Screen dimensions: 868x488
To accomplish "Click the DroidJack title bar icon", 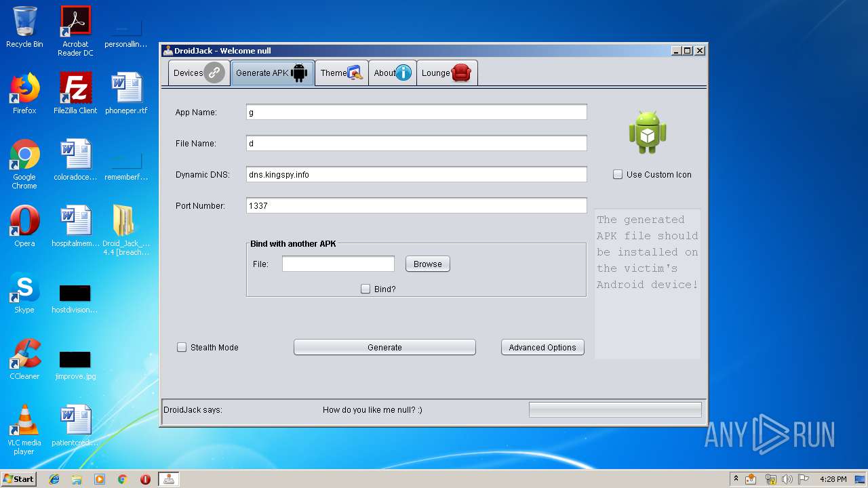I will [168, 51].
